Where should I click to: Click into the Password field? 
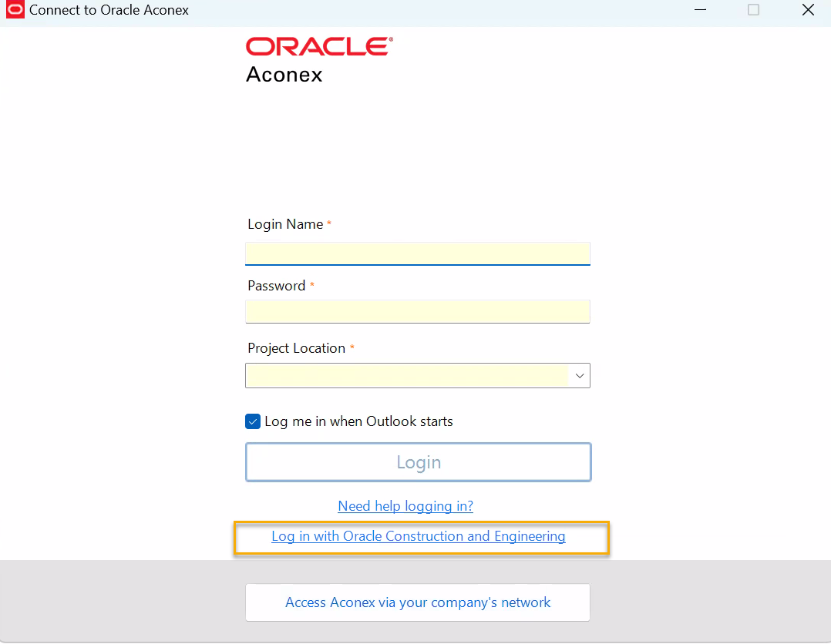click(418, 311)
